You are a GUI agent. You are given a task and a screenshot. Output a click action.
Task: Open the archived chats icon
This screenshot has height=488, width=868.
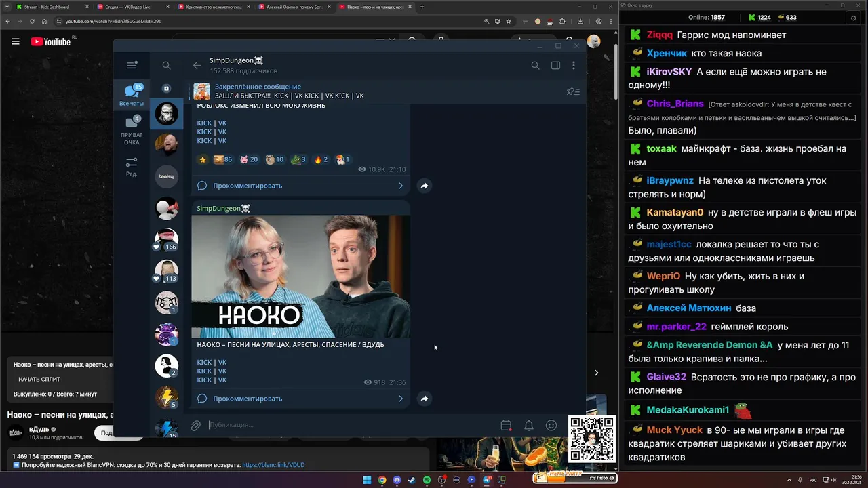(x=166, y=88)
